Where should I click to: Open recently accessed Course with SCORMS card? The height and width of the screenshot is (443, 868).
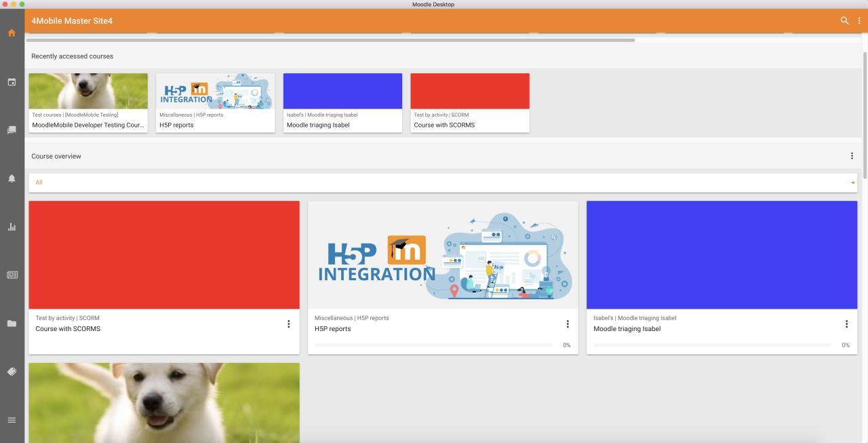[470, 102]
